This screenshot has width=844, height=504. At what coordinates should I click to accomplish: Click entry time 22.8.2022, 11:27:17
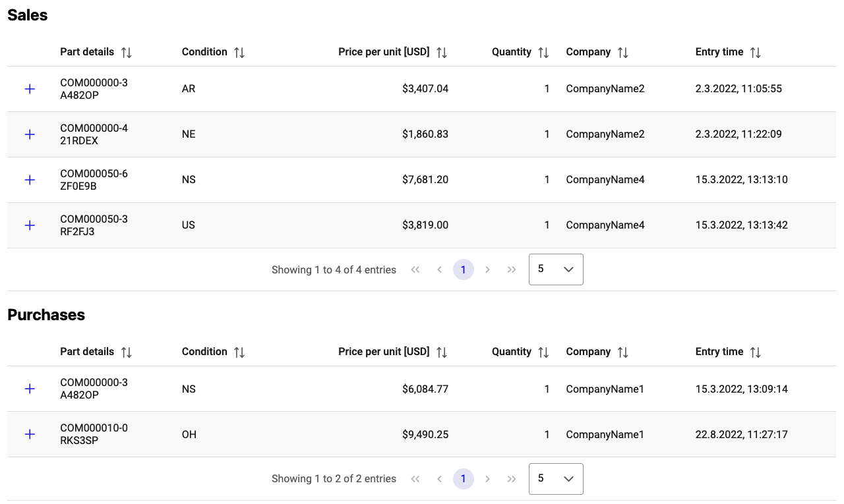point(742,435)
